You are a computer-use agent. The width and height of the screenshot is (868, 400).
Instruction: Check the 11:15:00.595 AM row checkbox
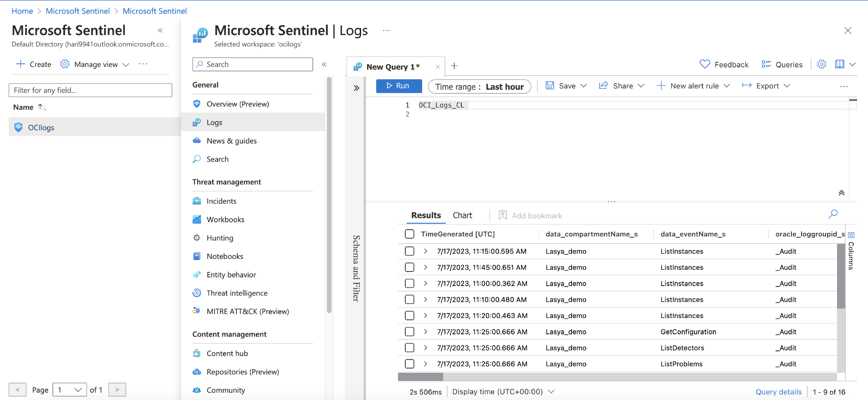(409, 251)
